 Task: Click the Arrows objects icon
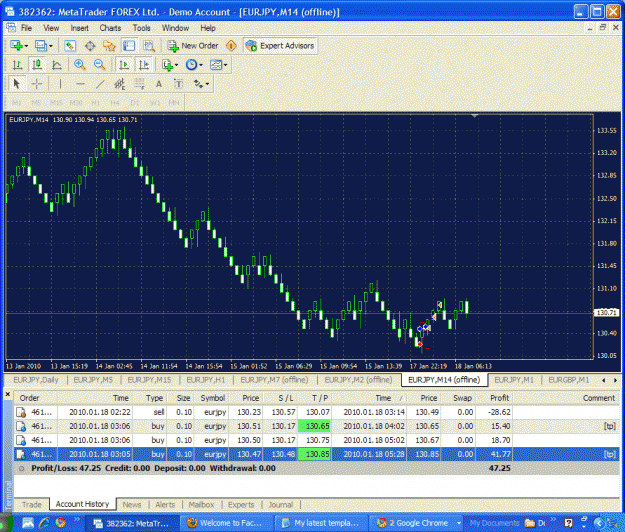coord(198,84)
